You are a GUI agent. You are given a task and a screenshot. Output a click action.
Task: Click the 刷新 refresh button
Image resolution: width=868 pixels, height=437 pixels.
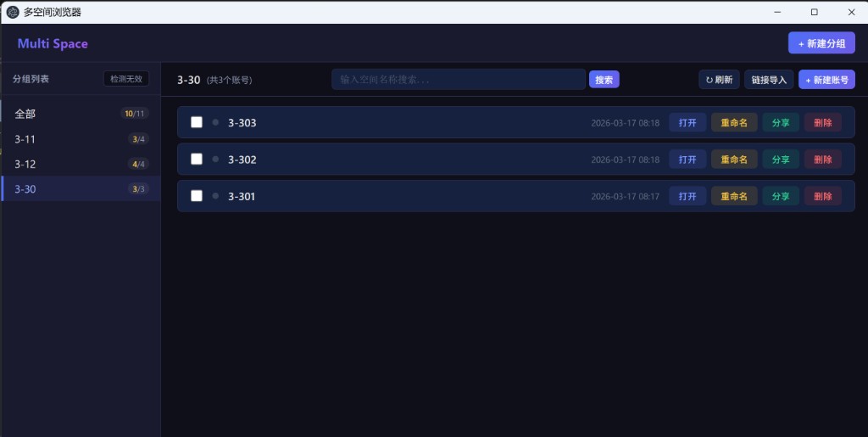click(x=719, y=80)
